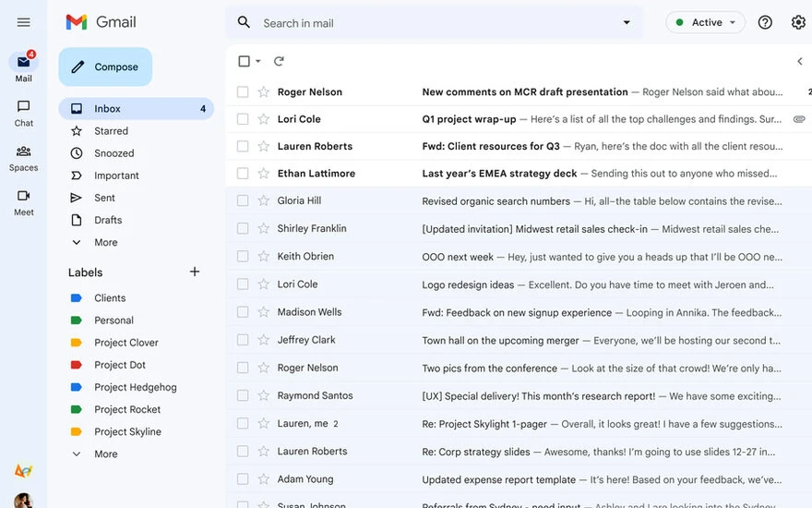Open the Active status dropdown

click(705, 22)
